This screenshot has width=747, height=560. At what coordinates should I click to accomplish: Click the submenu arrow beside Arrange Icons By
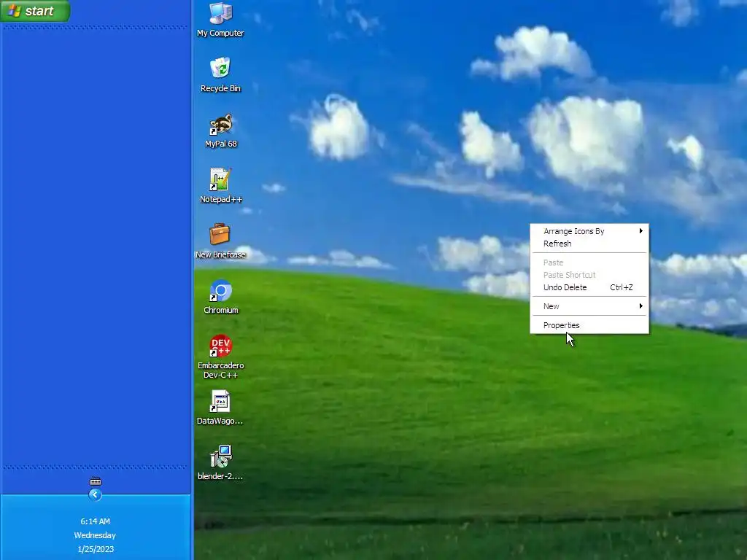point(640,231)
